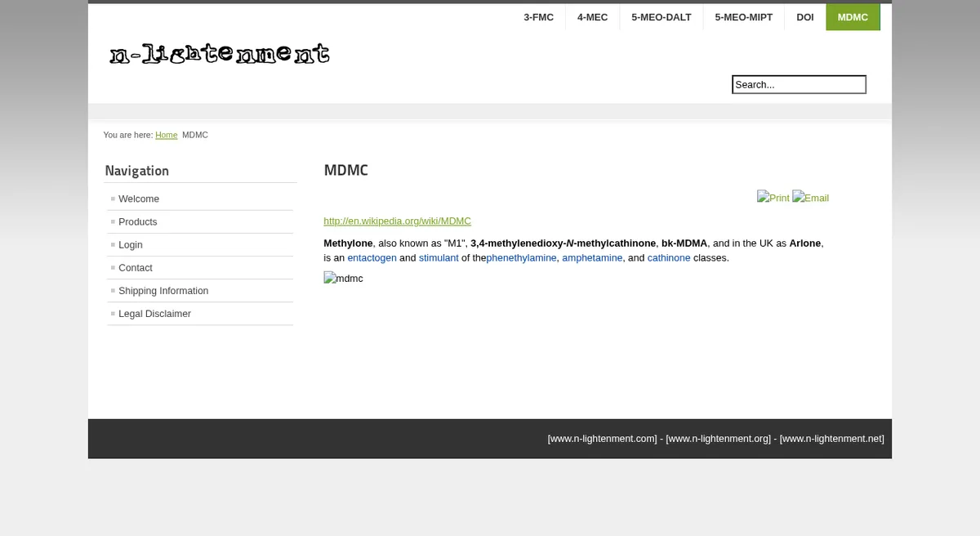Screen dimensions: 980x536
Task: Focus the Search input field
Action: [x=799, y=84]
